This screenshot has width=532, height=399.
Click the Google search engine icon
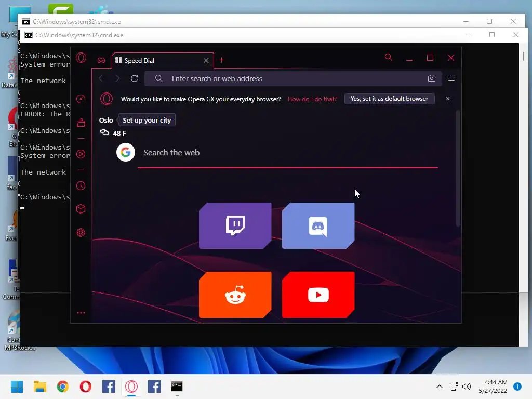126,152
